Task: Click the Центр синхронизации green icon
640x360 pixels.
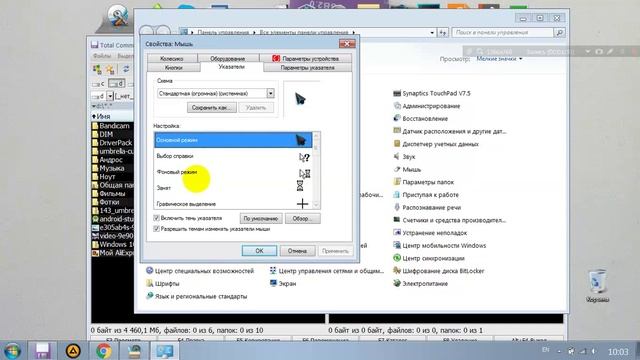Action: (x=397, y=258)
